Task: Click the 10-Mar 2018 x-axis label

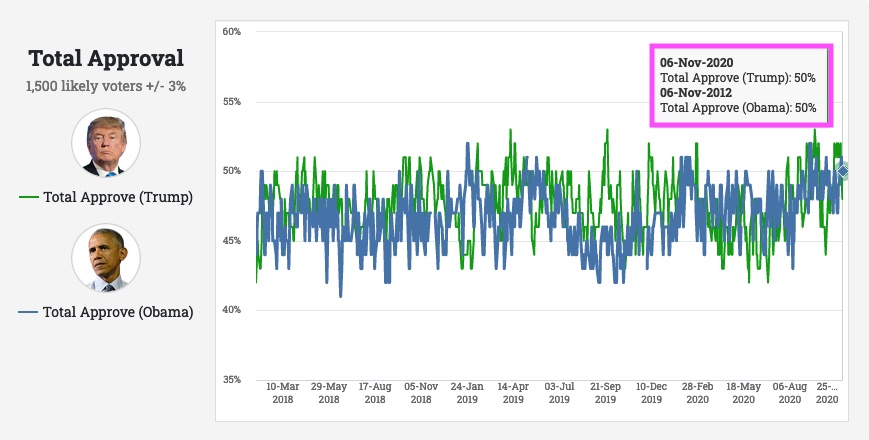Action: tap(283, 393)
